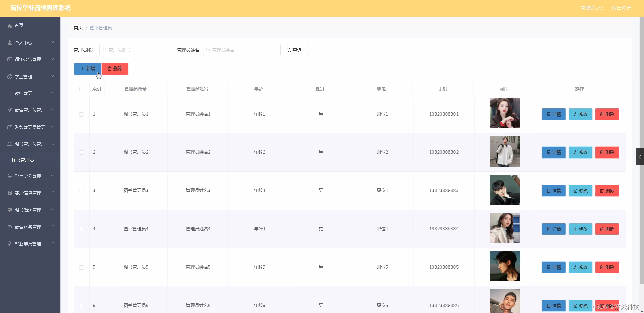Image resolution: width=644 pixels, height=313 pixels.
Task: Open the 首页 sidebar menu item
Action: coord(30,26)
